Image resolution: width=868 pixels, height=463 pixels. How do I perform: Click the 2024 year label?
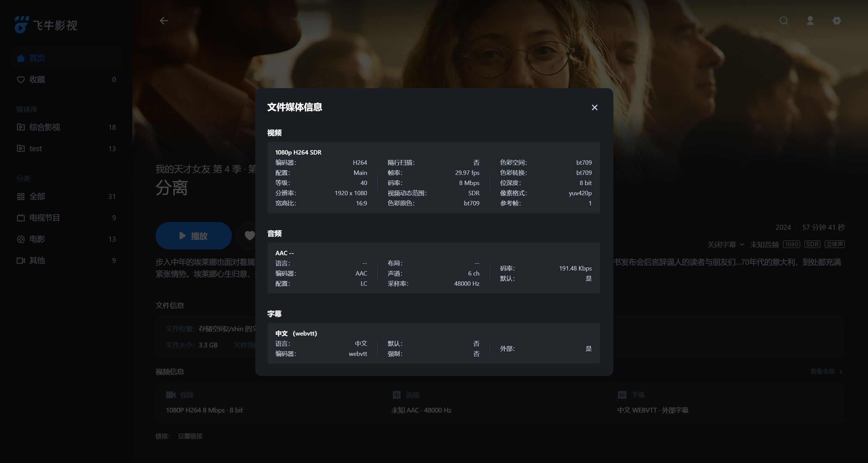pyautogui.click(x=783, y=227)
